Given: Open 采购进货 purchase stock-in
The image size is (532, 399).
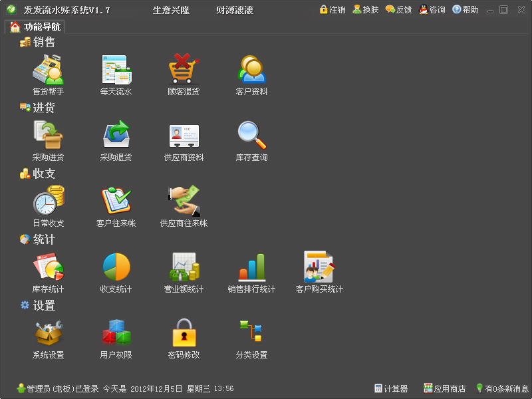Looking at the screenshot, I should click(48, 140).
